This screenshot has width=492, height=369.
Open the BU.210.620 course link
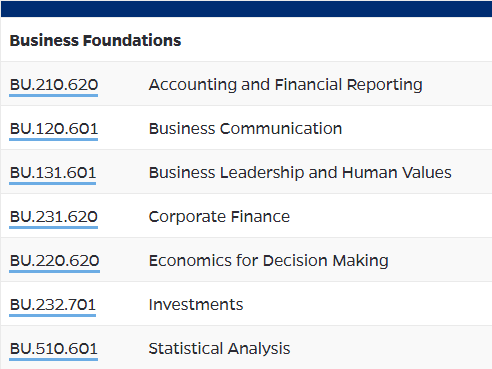pyautogui.click(x=54, y=85)
